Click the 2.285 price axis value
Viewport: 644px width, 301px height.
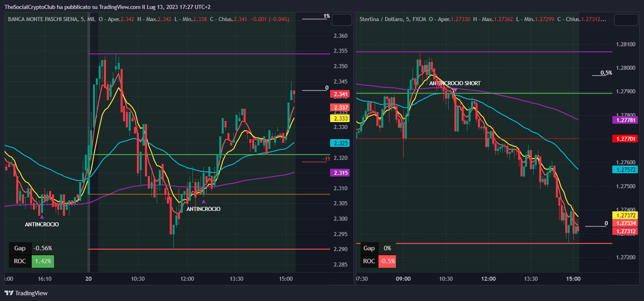[x=340, y=264]
